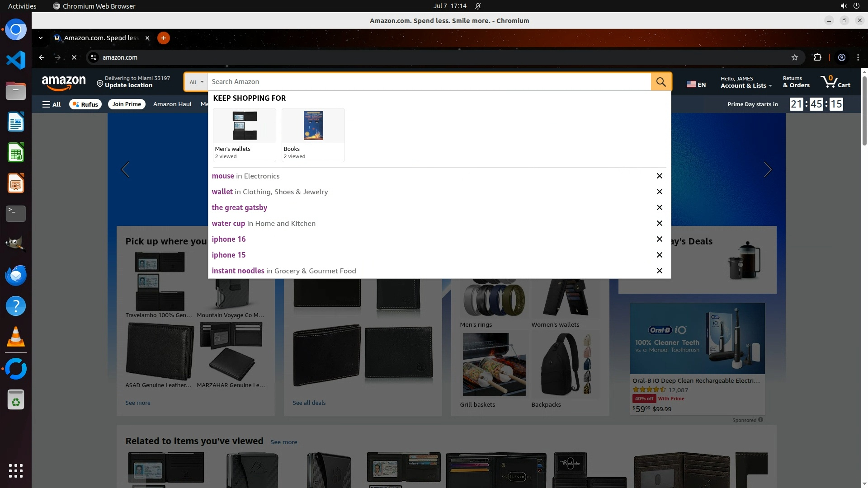Image resolution: width=868 pixels, height=488 pixels.
Task: Open Rufus assistant button
Action: (85, 104)
